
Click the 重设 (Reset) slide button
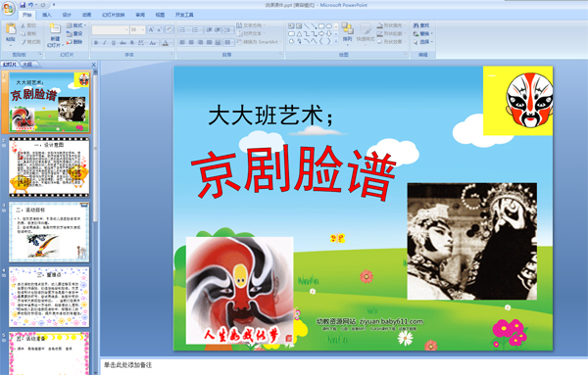74,33
